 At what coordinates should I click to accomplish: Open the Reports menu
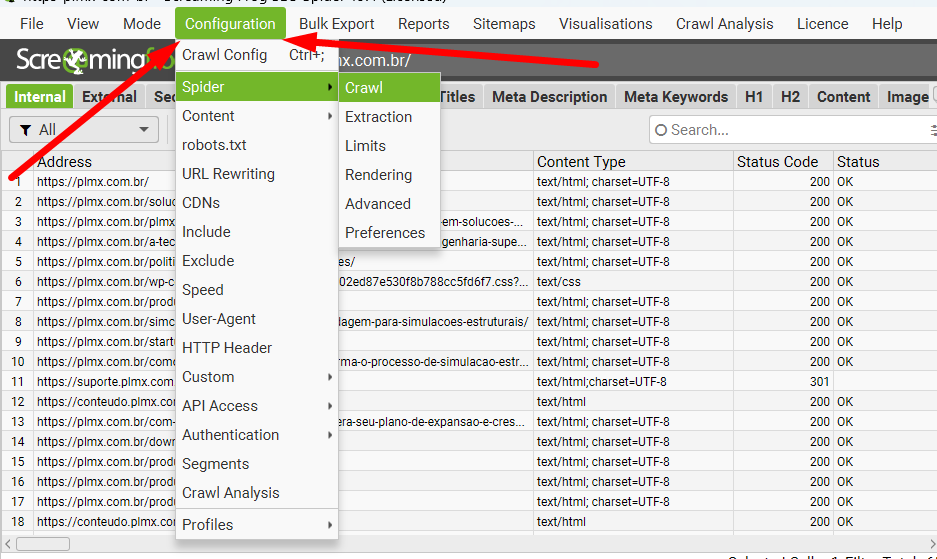(424, 24)
